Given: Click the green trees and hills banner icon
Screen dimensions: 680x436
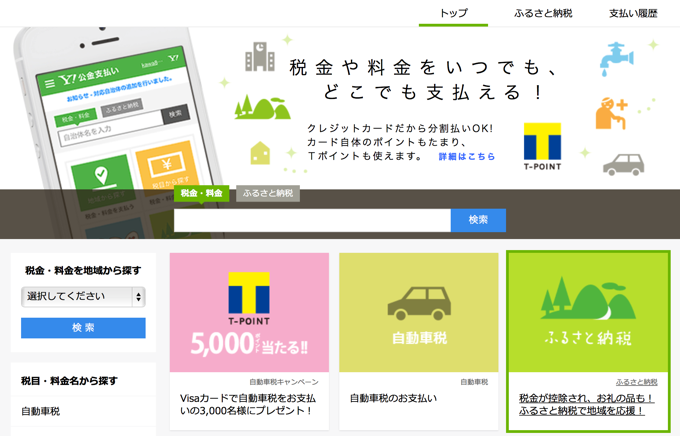Looking at the screenshot, I should pyautogui.click(x=262, y=107).
